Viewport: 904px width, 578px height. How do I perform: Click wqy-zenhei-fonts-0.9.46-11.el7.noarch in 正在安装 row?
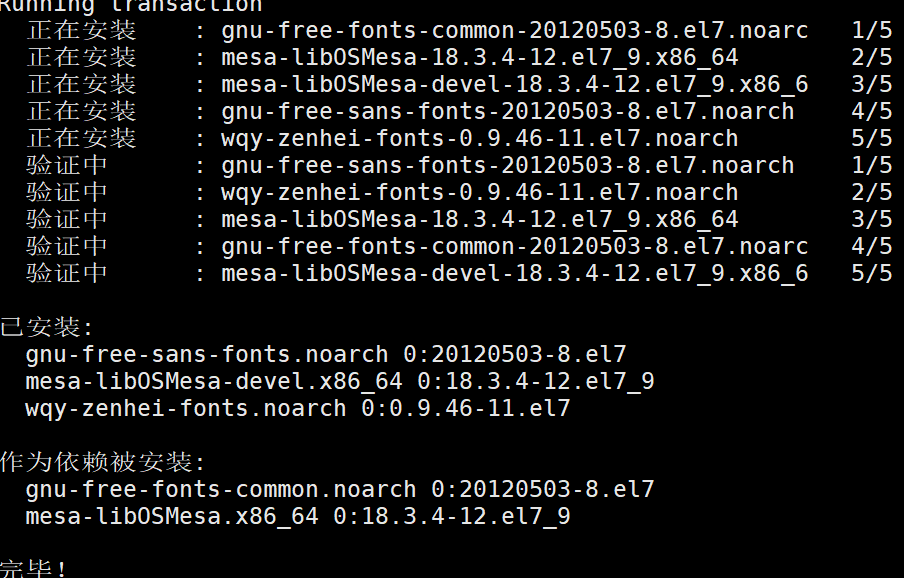pyautogui.click(x=480, y=139)
